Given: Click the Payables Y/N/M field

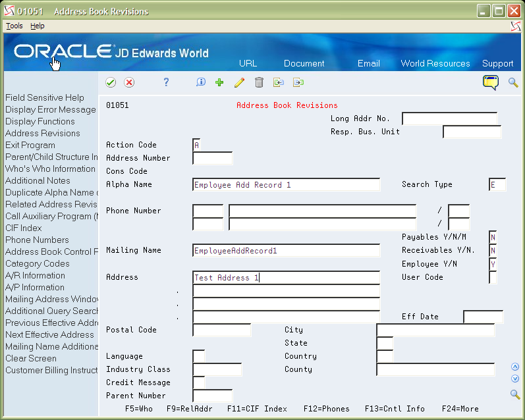Looking at the screenshot, I should (493, 237).
